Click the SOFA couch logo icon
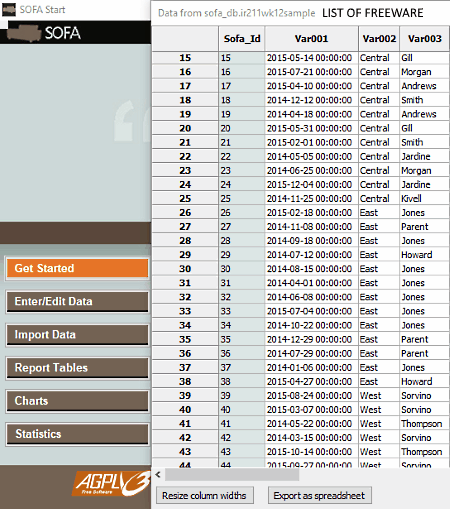Viewport: 450px width, 509px height. [24, 33]
